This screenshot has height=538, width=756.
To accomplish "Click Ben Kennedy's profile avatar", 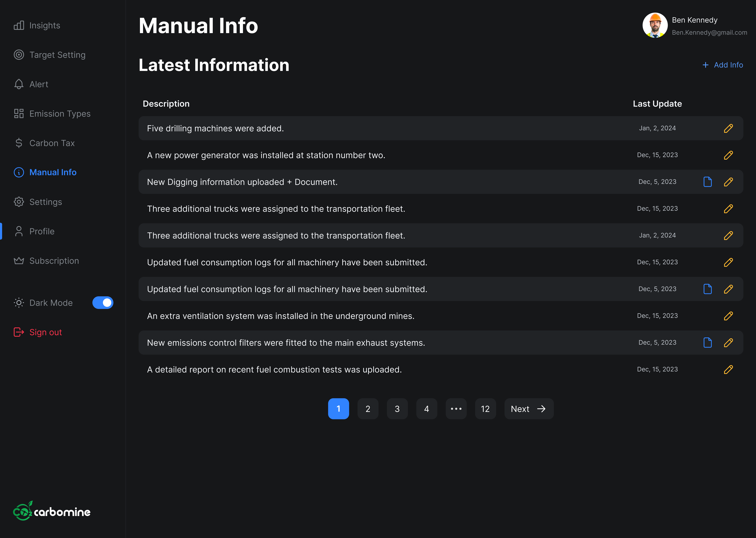I will click(x=655, y=25).
